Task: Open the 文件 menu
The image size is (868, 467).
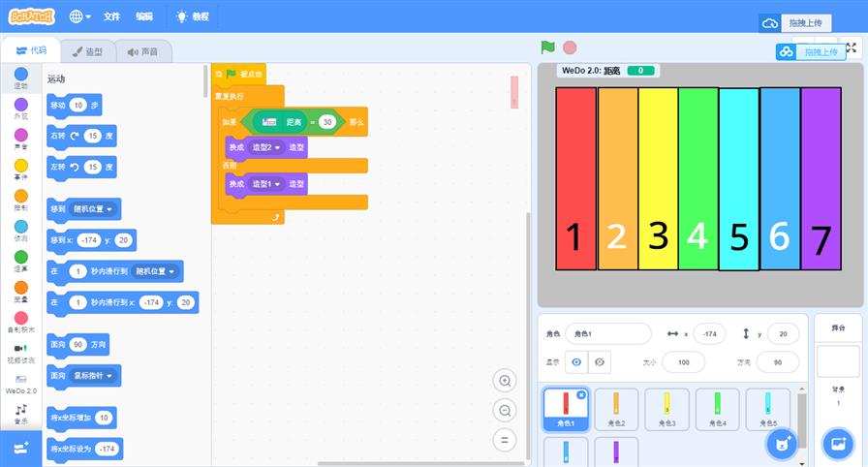Action: (111, 16)
